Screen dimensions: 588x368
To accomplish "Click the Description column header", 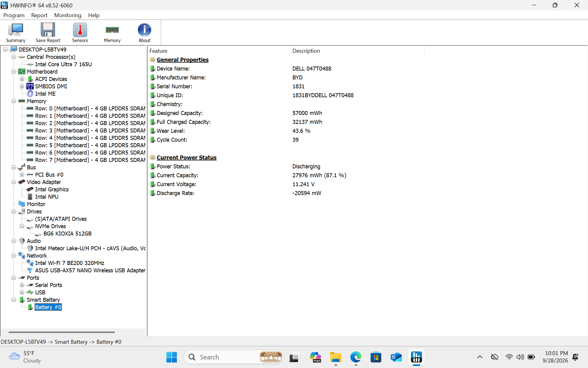I will pos(357,51).
